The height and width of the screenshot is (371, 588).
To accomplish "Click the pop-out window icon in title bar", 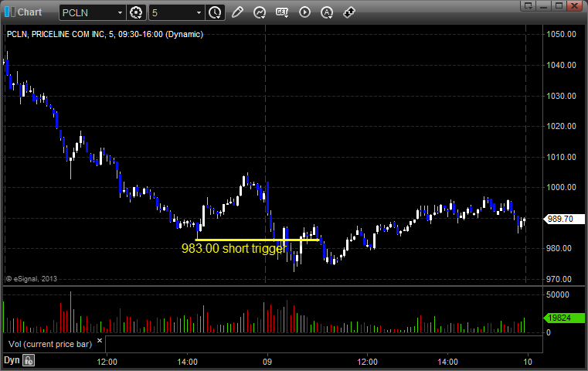I will coord(529,5).
